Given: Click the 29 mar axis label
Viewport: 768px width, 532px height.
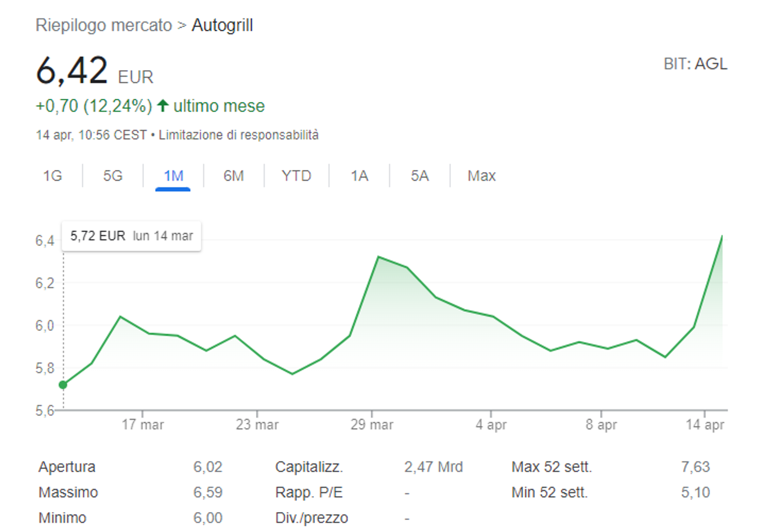Looking at the screenshot, I should [372, 424].
